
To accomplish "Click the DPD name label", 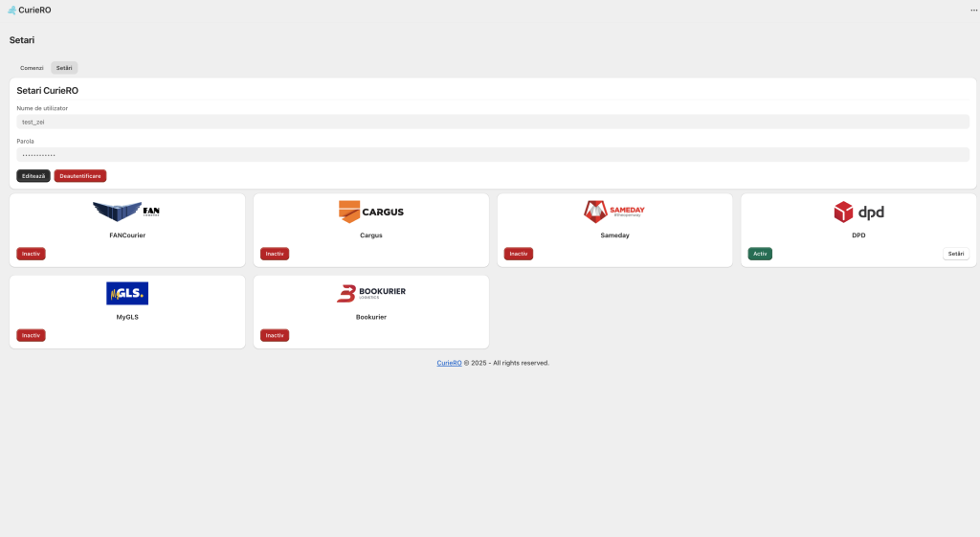I will tap(858, 235).
